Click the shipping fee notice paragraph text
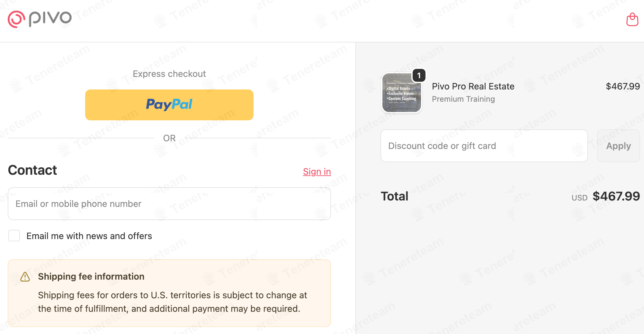The height and width of the screenshot is (334, 644). point(173,302)
